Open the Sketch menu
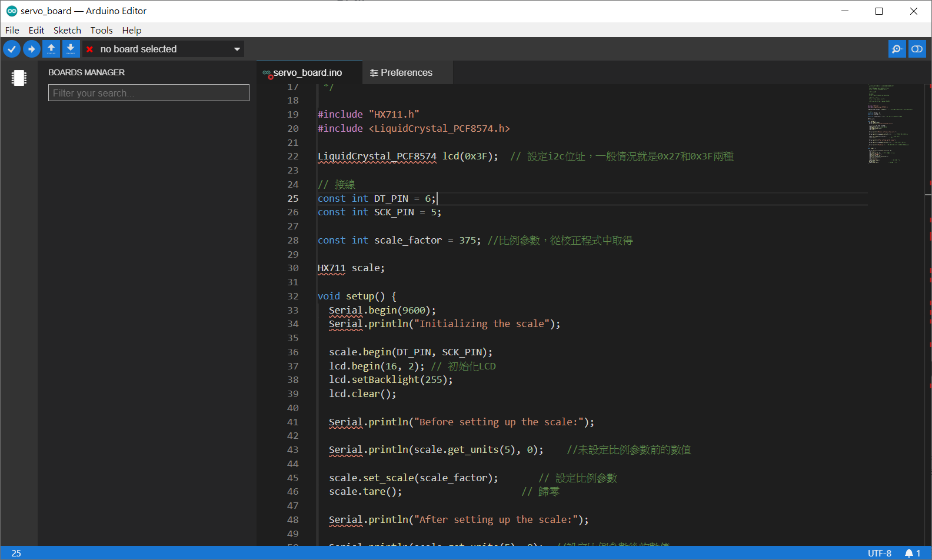This screenshot has height=560, width=932. [67, 30]
